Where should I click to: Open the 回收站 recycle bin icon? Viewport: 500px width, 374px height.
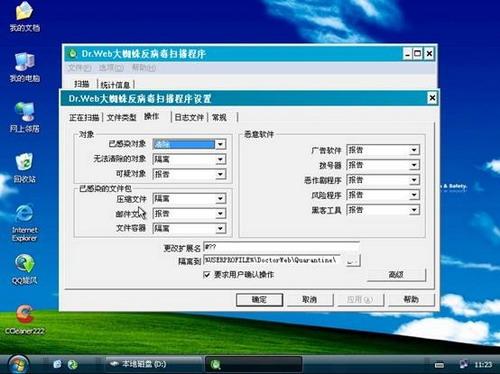point(24,168)
